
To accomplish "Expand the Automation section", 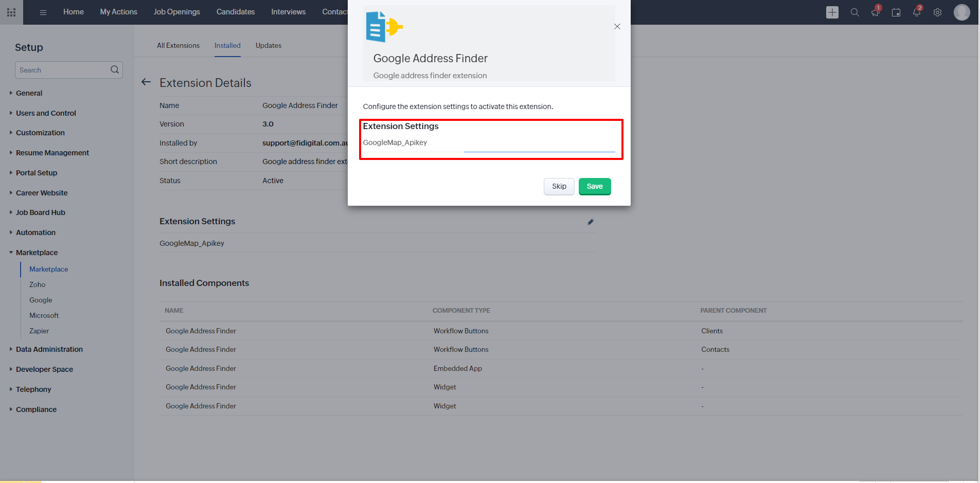I will [x=35, y=232].
